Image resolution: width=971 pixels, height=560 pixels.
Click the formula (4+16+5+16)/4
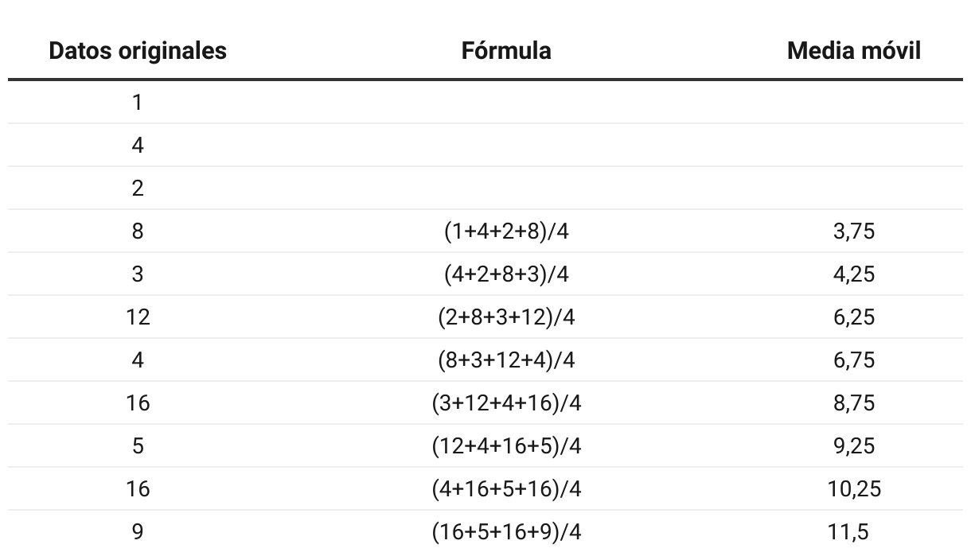click(x=506, y=489)
